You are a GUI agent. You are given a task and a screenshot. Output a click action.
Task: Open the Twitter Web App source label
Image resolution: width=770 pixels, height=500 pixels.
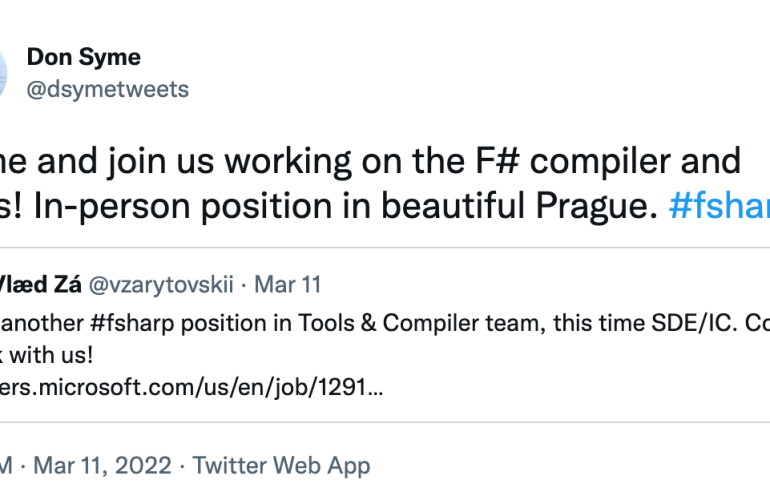[281, 465]
